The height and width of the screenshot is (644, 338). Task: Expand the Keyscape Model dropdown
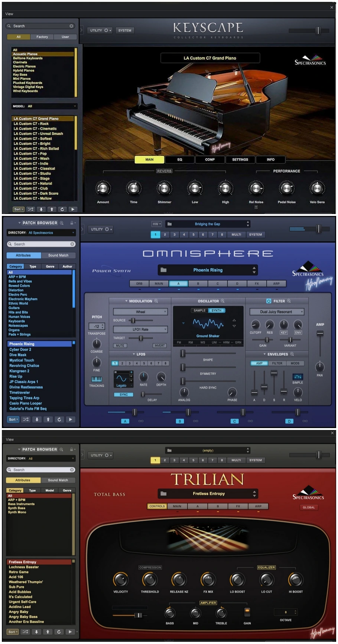coord(45,106)
